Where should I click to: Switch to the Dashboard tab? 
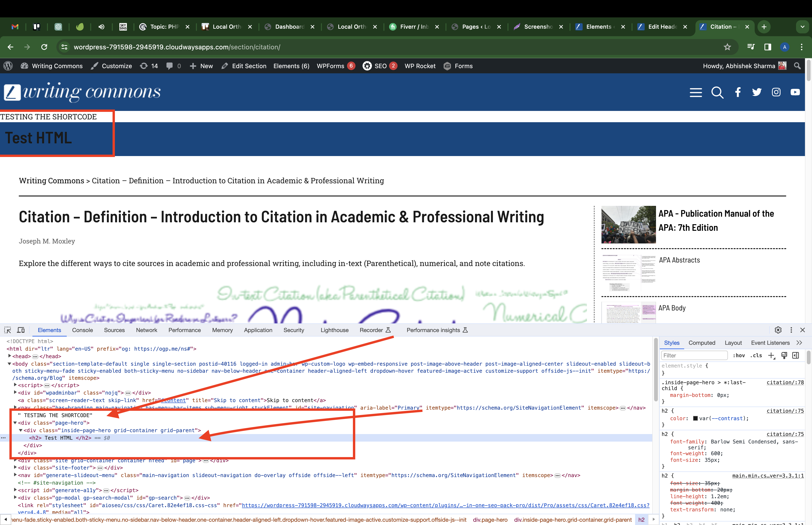click(289, 27)
